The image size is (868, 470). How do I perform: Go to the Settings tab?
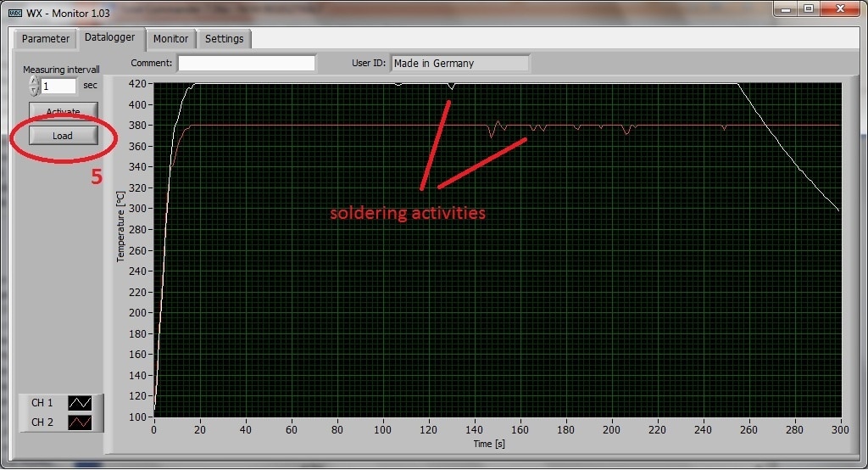click(x=224, y=39)
